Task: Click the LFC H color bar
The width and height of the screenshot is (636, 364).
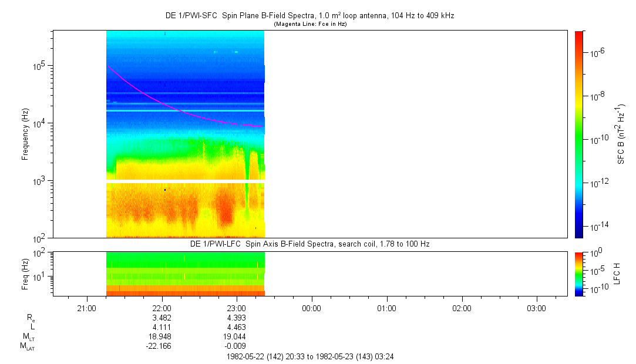Action: (578, 273)
